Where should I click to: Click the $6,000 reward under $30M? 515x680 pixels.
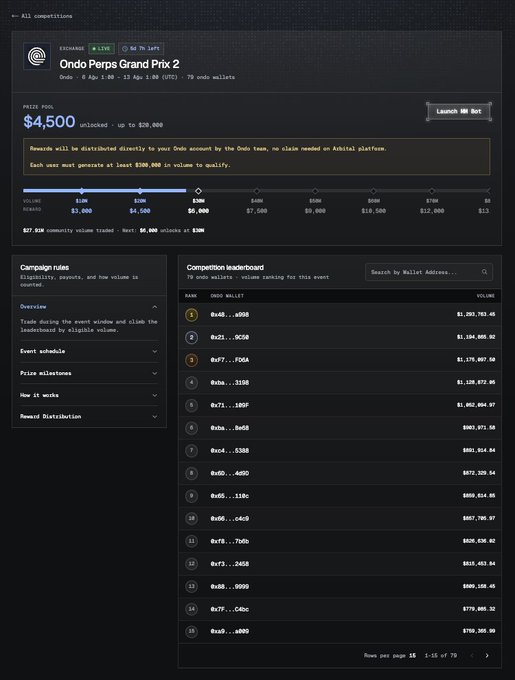pos(199,211)
